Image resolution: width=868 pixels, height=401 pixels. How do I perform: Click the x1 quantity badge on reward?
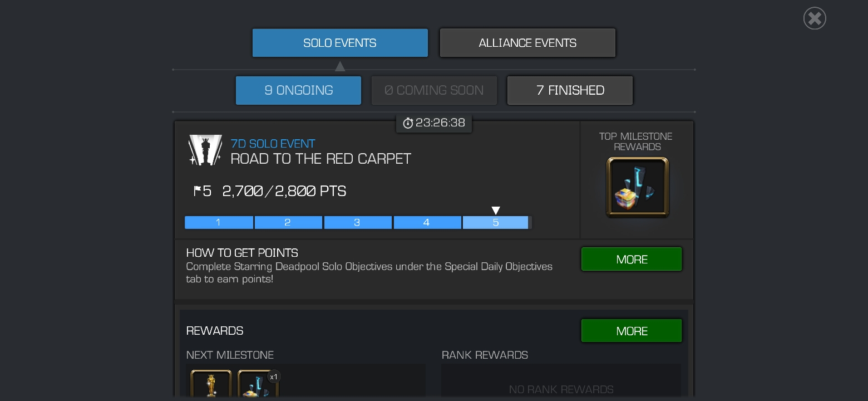pos(273,377)
